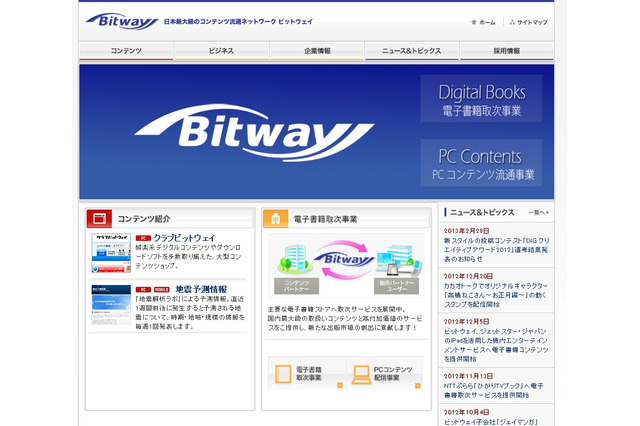This screenshot has width=640, height=426.
Task: Open the サイトマップ sitemap link
Action: click(532, 22)
